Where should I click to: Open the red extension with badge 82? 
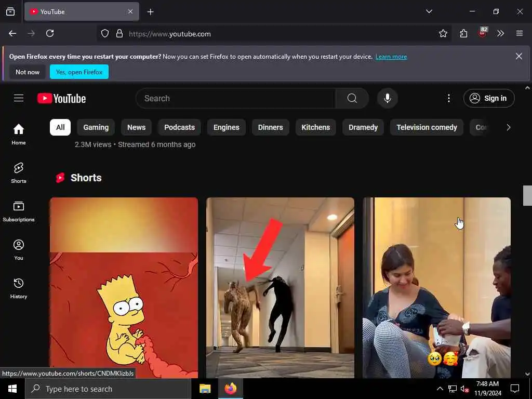(483, 33)
